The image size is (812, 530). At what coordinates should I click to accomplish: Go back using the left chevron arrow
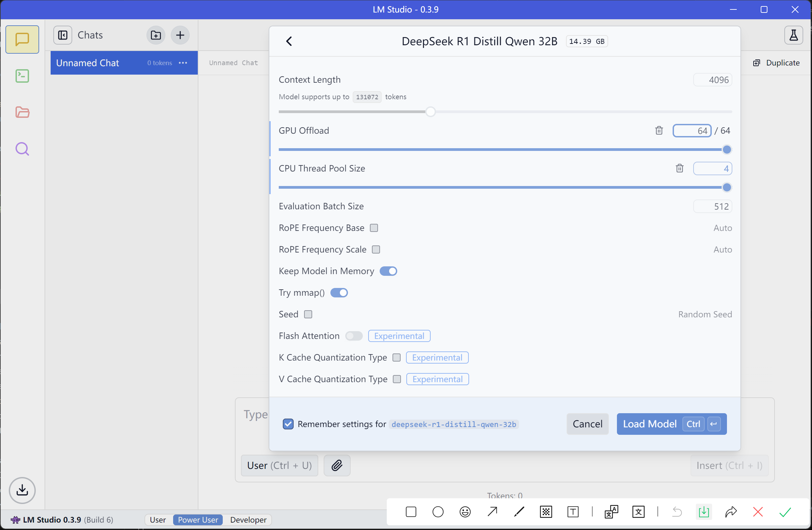[x=289, y=41]
